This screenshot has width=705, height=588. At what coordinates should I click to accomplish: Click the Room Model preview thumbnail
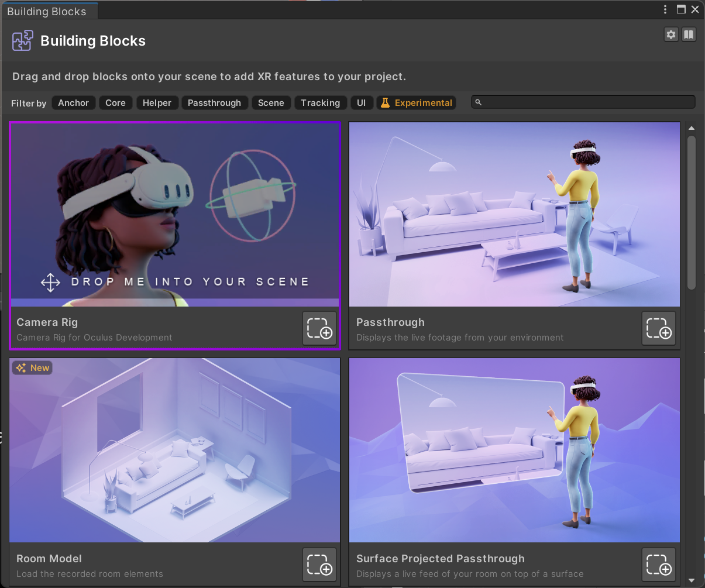click(x=174, y=451)
